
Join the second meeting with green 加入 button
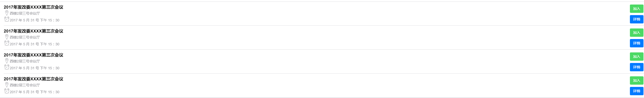click(636, 32)
